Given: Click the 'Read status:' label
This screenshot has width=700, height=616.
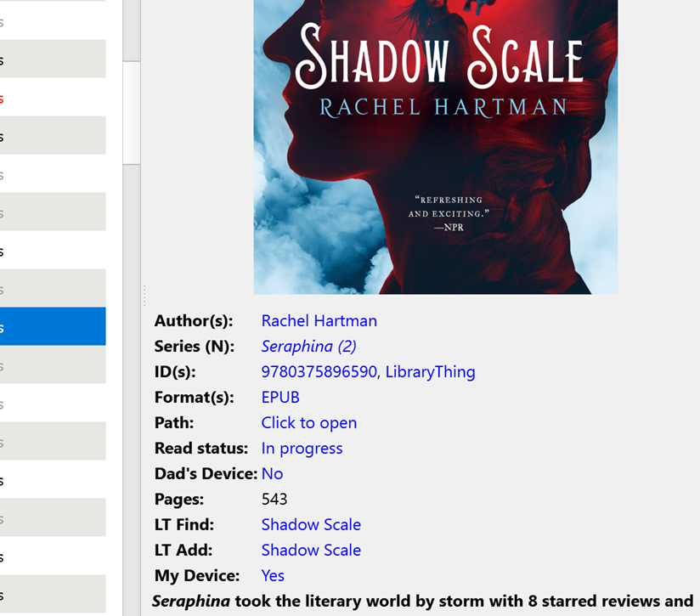Looking at the screenshot, I should pos(200,448).
